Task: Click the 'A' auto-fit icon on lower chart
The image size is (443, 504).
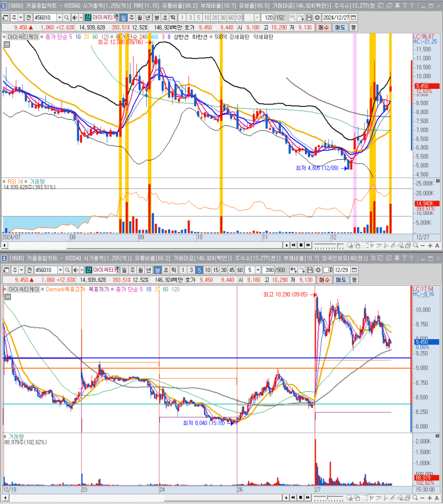Action: 437,498
